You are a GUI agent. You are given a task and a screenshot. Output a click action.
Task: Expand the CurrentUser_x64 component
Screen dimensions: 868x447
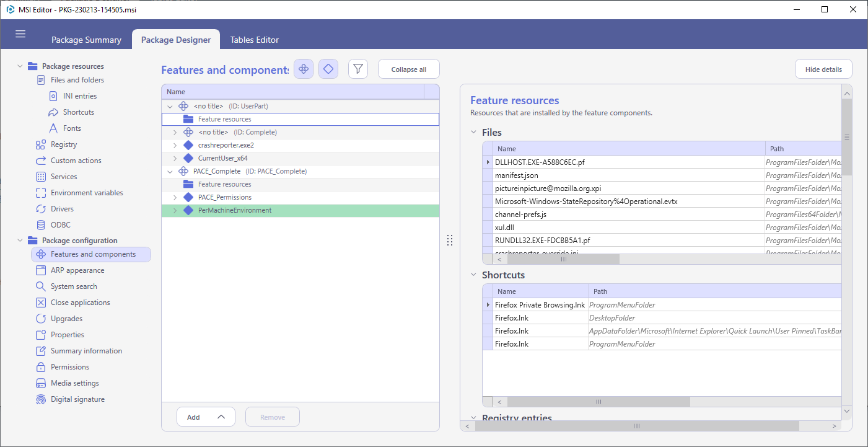[x=175, y=158]
